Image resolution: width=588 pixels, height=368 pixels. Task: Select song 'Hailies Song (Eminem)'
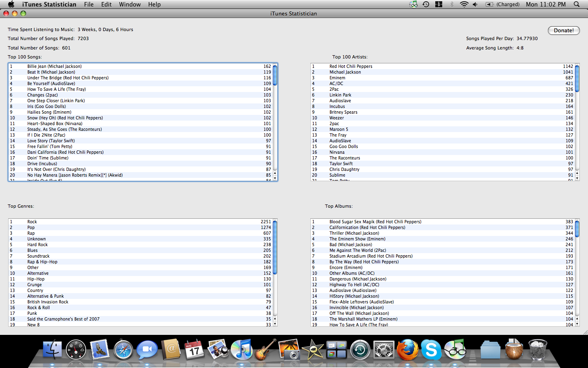coord(140,112)
